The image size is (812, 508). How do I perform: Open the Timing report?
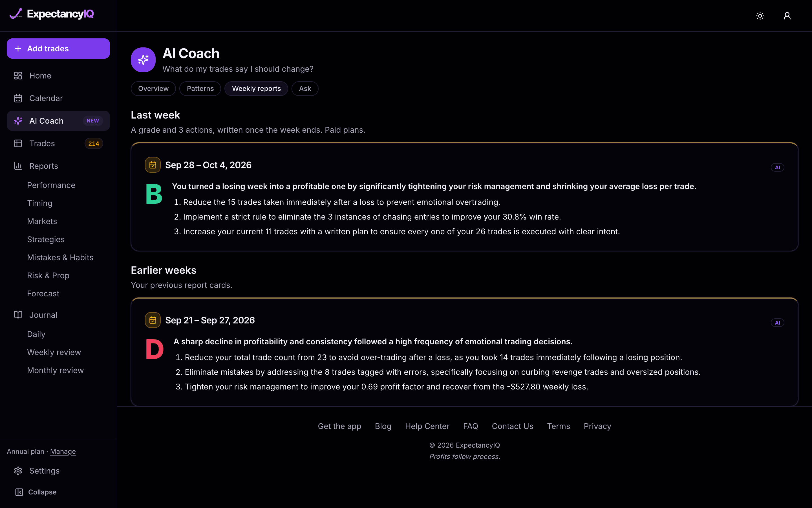coord(39,203)
